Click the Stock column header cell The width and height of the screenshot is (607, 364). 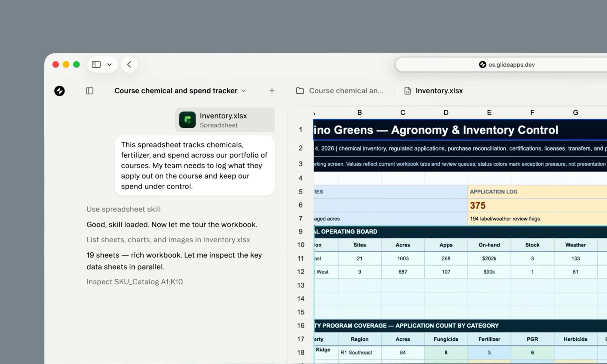pos(532,245)
